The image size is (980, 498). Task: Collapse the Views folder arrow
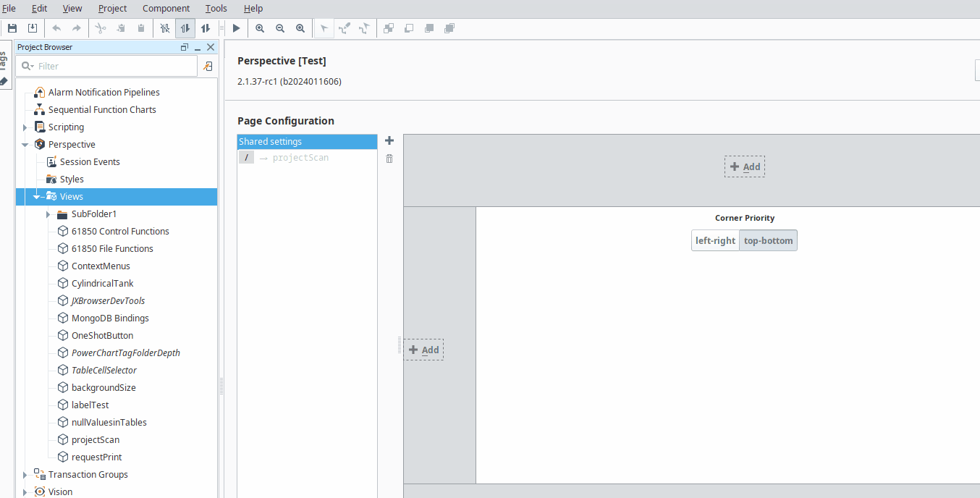tap(37, 197)
